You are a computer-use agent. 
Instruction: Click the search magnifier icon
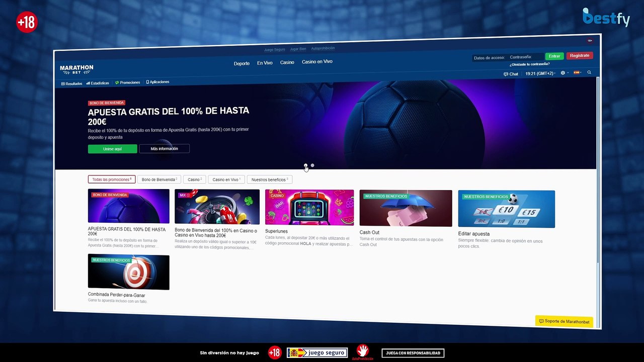589,72
